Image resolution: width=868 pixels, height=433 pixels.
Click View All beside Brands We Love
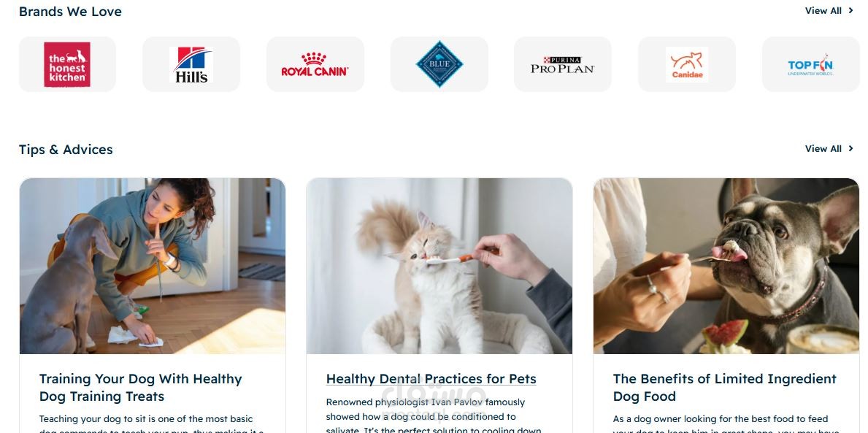(823, 10)
